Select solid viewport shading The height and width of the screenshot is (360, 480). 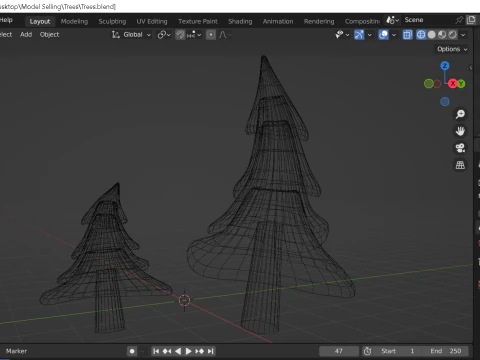[x=432, y=35]
